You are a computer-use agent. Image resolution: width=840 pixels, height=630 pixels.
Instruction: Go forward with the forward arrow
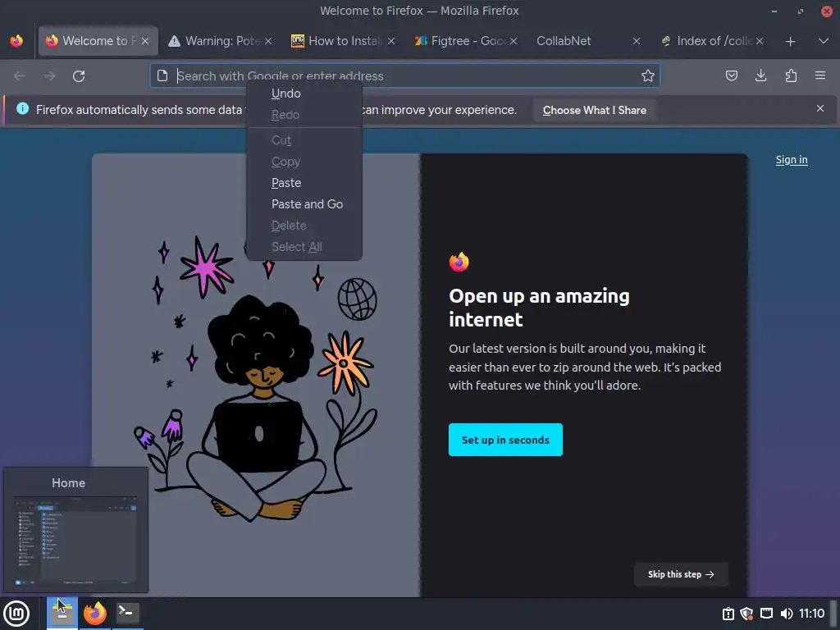[49, 76]
